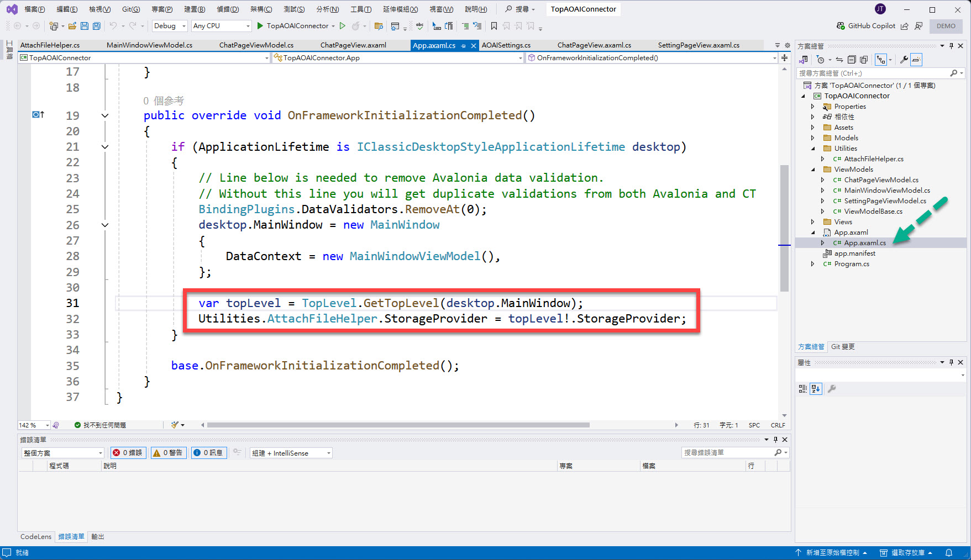
Task: Open the TopAOAIConnector.App class dropdown
Action: pyautogui.click(x=398, y=57)
